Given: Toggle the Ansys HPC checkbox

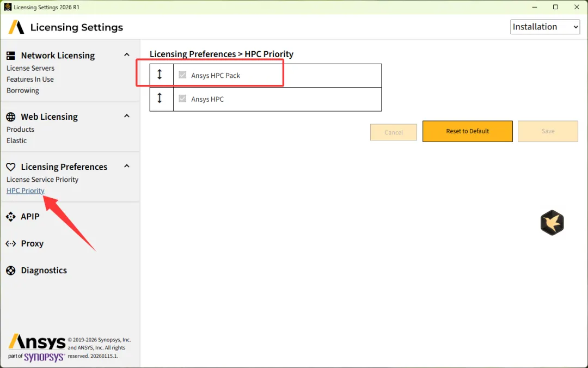Looking at the screenshot, I should [182, 99].
